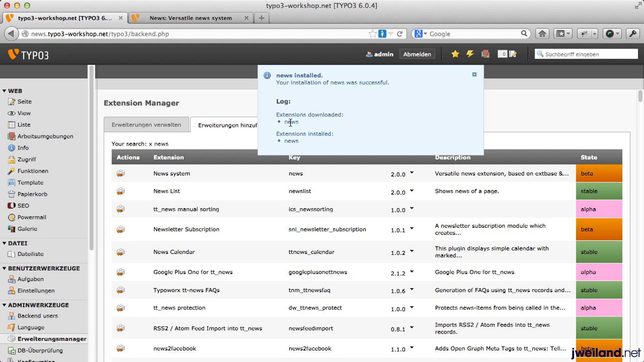Click the Abmelden logout button
The image size is (644, 362).
tap(417, 54)
